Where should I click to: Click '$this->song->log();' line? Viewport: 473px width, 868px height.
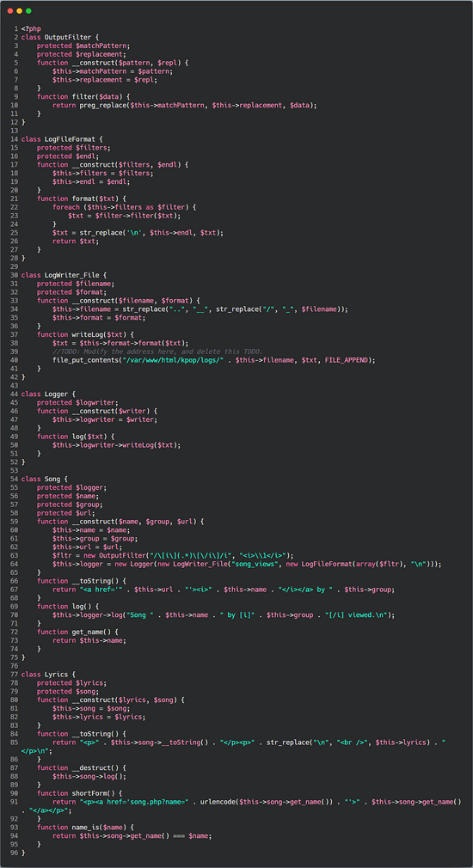pos(89,777)
